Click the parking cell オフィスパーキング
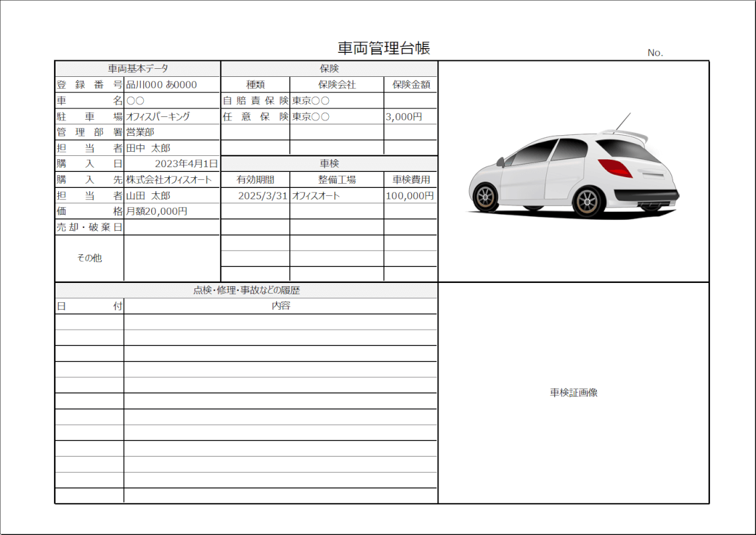Image resolution: width=756 pixels, height=535 pixels. pyautogui.click(x=170, y=116)
